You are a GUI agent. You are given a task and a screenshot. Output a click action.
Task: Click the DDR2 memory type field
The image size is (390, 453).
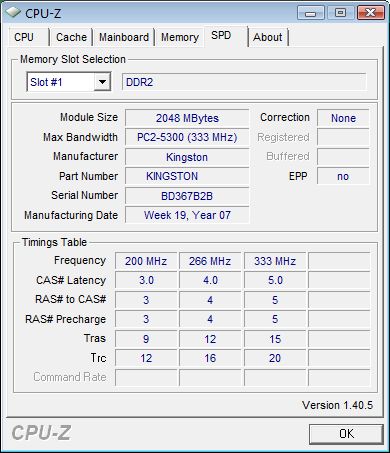pos(244,82)
